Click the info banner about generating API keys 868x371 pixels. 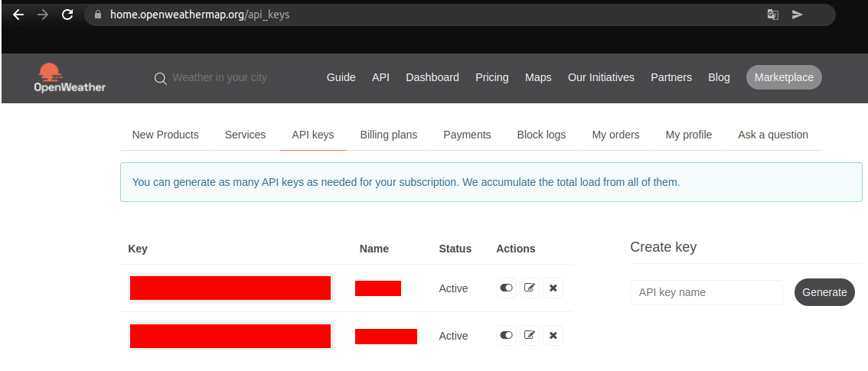point(491,182)
